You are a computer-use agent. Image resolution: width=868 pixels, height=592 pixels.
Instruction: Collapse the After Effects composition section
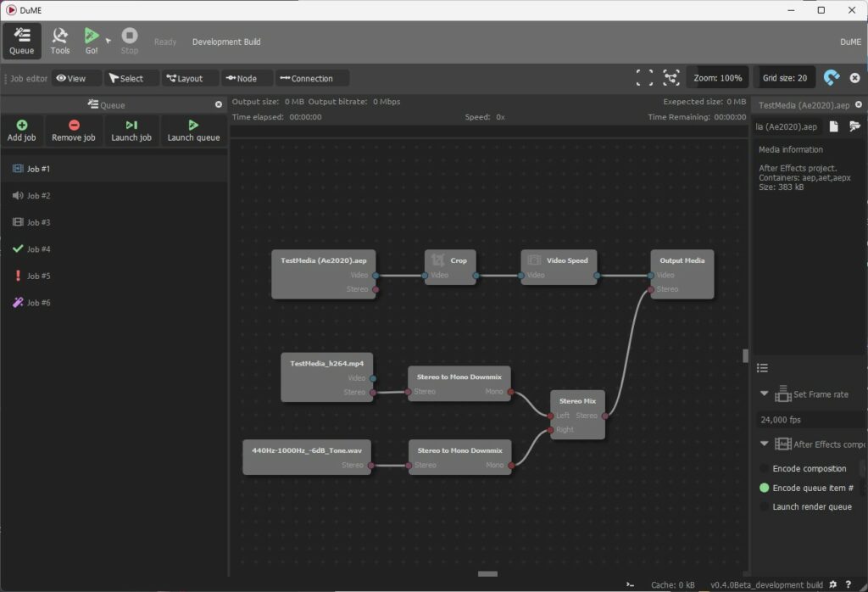[x=765, y=444]
